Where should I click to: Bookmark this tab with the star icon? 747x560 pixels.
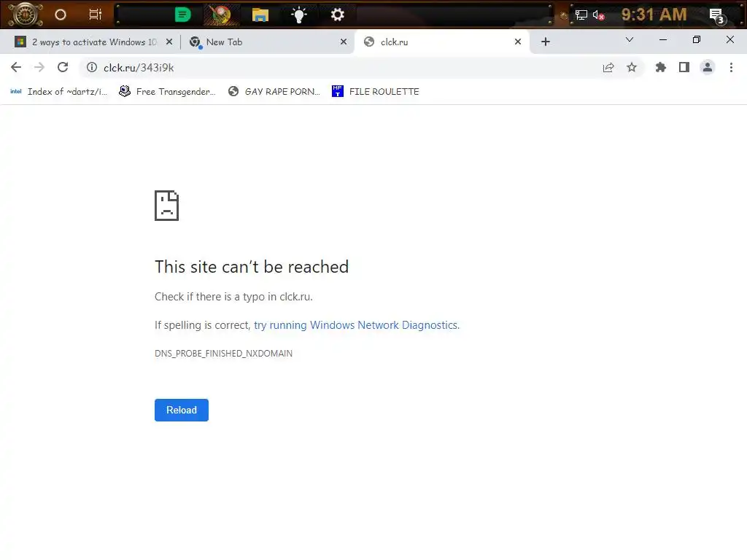[632, 68]
